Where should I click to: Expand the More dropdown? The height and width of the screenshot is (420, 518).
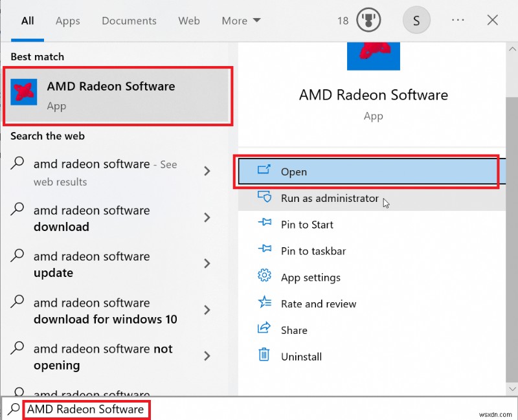pos(240,21)
